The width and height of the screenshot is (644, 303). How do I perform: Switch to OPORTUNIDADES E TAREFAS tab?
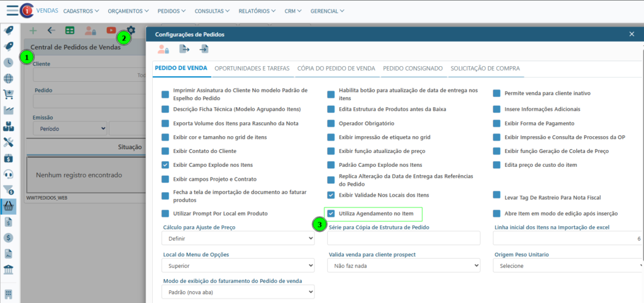pos(252,68)
